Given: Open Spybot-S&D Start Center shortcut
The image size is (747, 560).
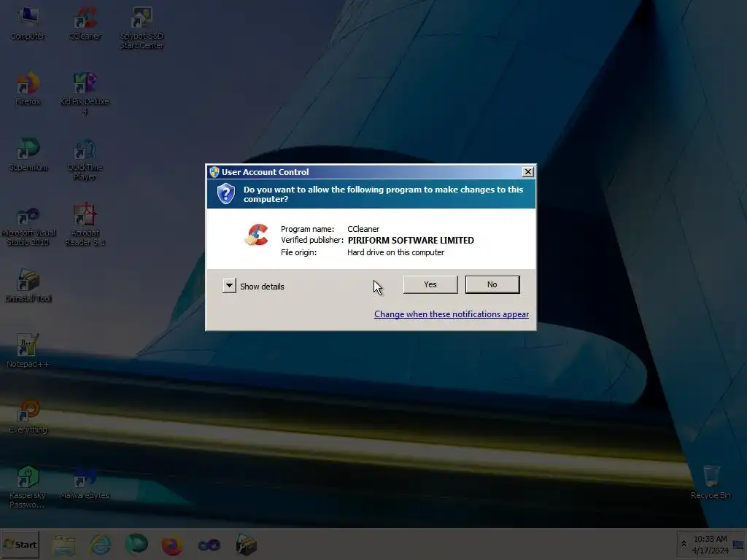Looking at the screenshot, I should 142,28.
